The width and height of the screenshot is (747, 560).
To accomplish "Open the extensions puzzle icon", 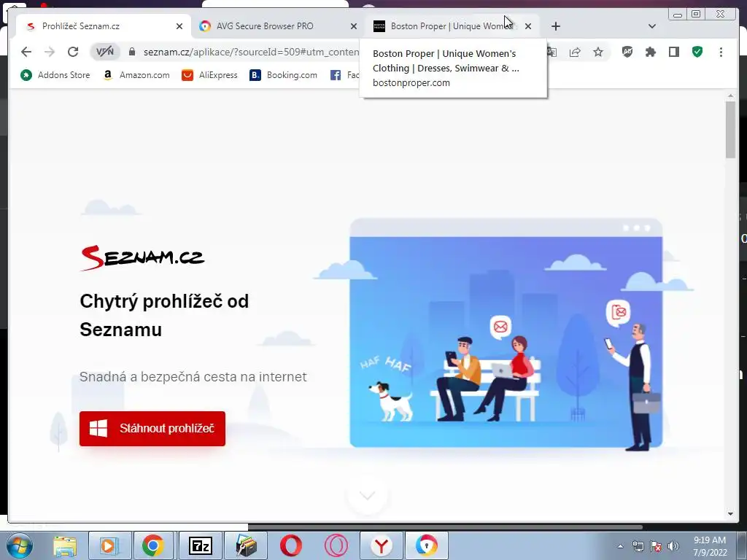I will 650,52.
